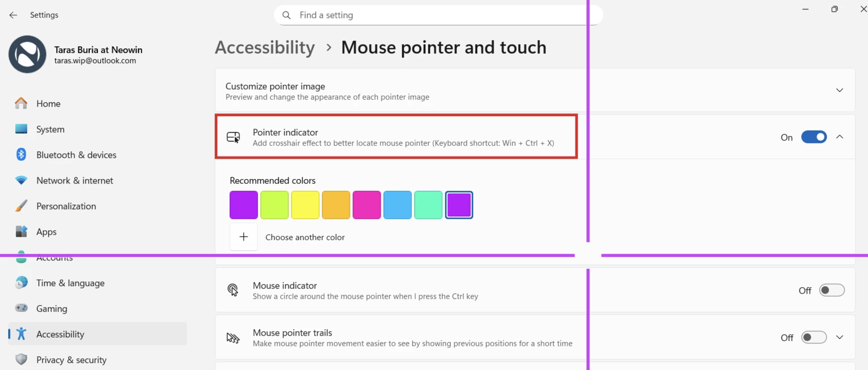The height and width of the screenshot is (370, 868).
Task: Click the Gaming controller icon
Action: 21,309
